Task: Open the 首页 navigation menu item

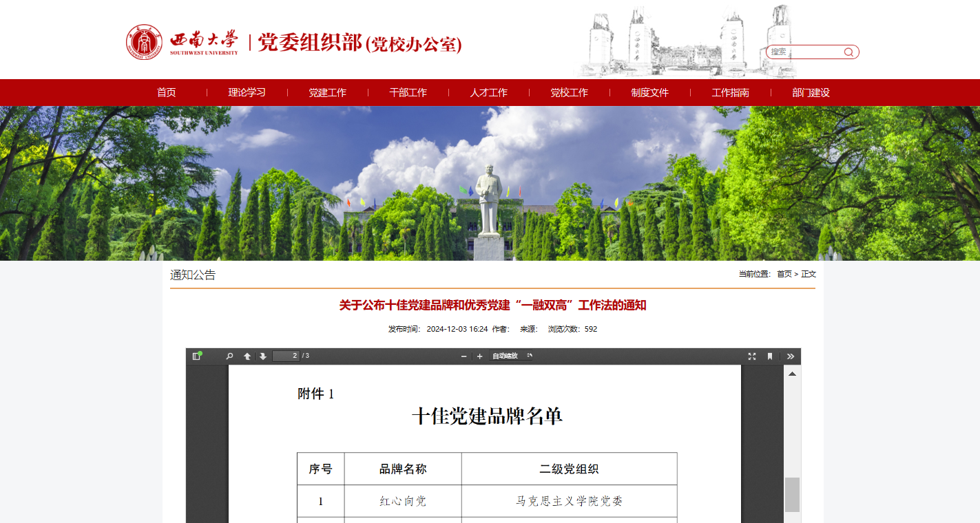Action: [167, 92]
